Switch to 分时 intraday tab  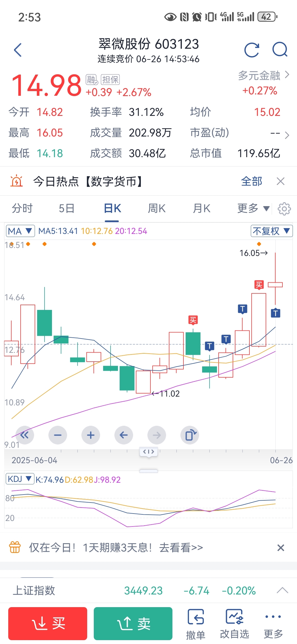22,208
